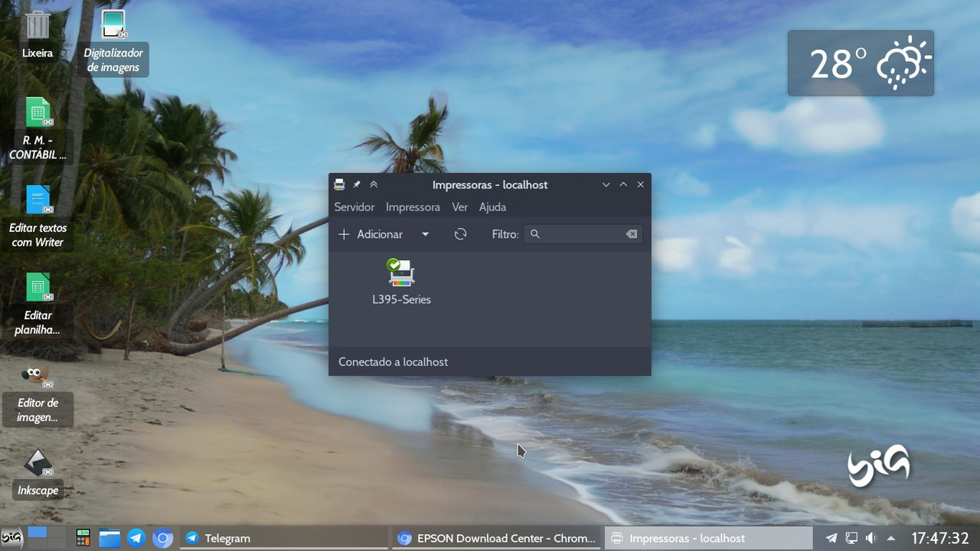Open Lixeira trash desktop icon
This screenshot has height=551, width=980.
click(x=38, y=35)
